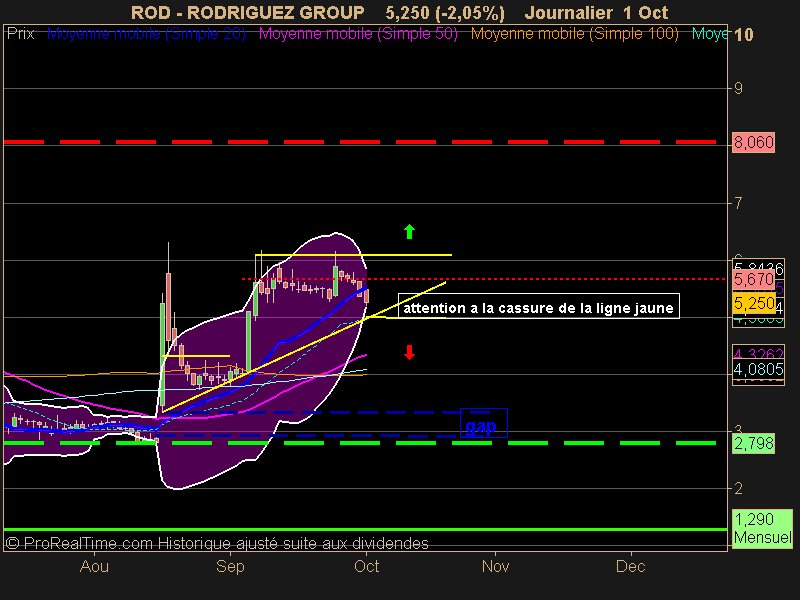Click the 'Dec' time axis label
This screenshot has height=600, width=800.
tap(631, 566)
